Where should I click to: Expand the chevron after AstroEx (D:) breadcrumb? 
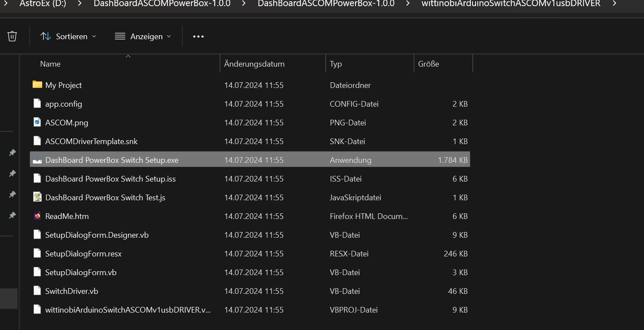pyautogui.click(x=79, y=4)
